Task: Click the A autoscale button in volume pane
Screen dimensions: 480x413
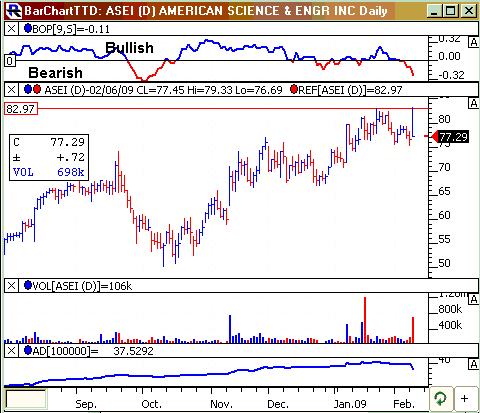Action: 473,299
